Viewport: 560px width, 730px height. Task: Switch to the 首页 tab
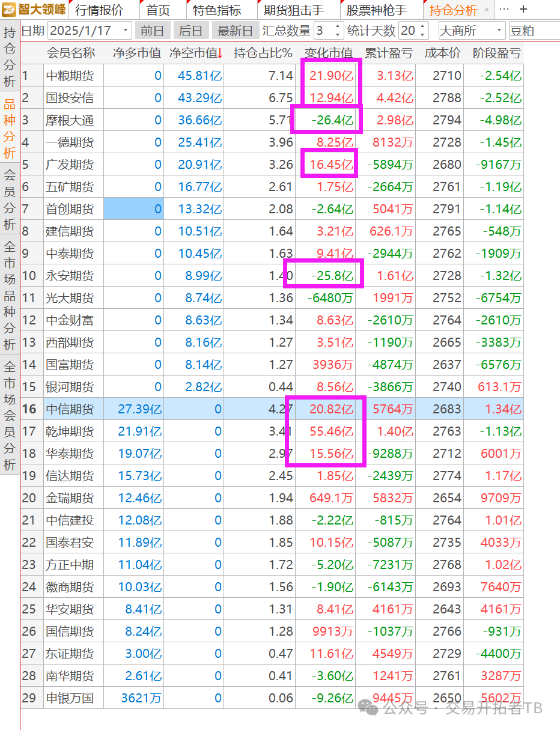pyautogui.click(x=158, y=10)
